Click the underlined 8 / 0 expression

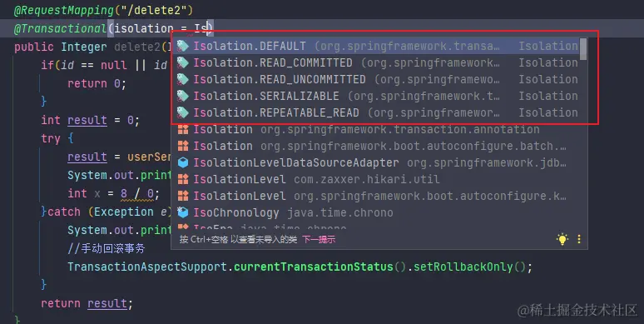[137, 194]
